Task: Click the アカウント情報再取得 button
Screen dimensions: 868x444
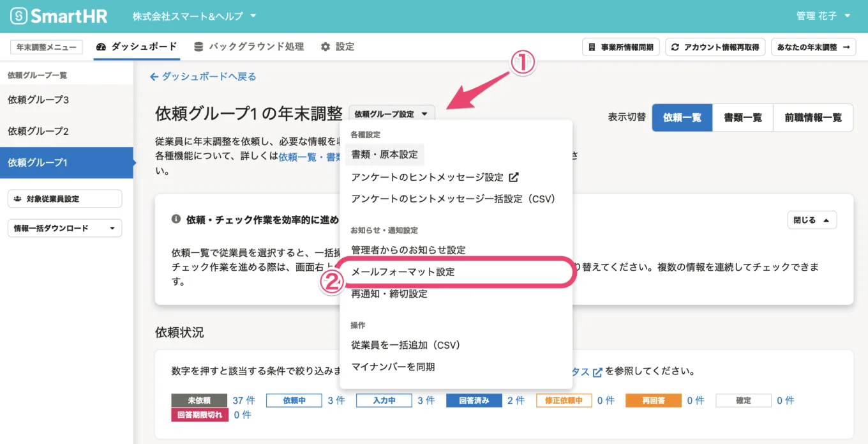Action: [715, 47]
